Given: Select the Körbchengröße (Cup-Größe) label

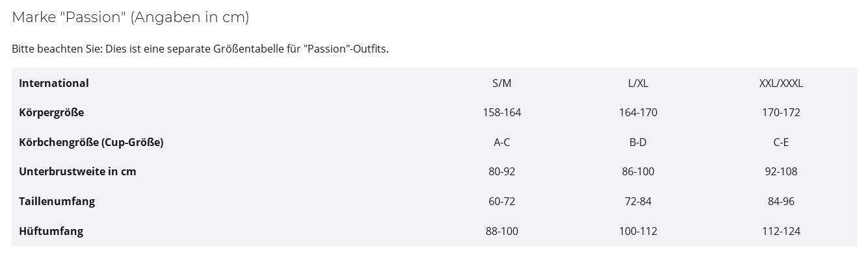Looking at the screenshot, I should tap(91, 142).
